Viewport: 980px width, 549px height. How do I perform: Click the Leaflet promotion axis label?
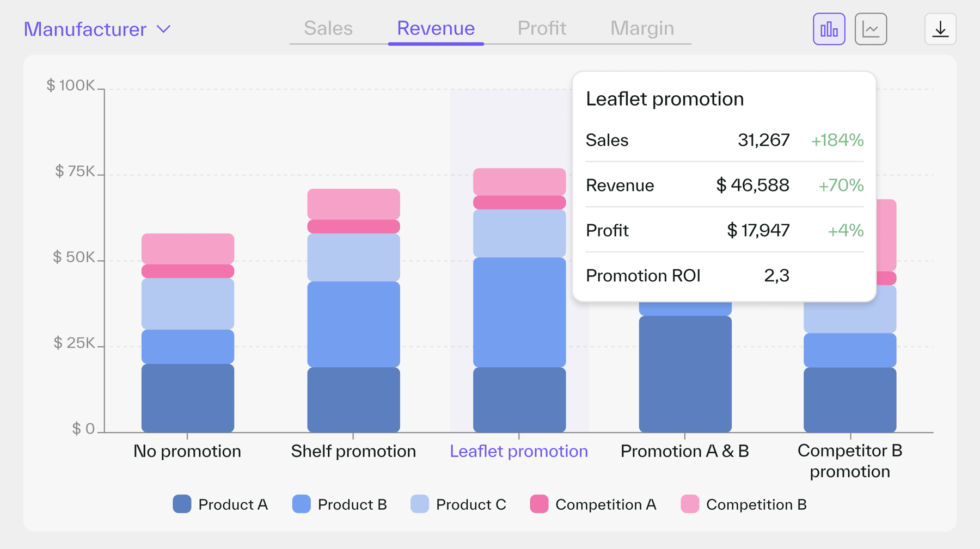tap(518, 451)
